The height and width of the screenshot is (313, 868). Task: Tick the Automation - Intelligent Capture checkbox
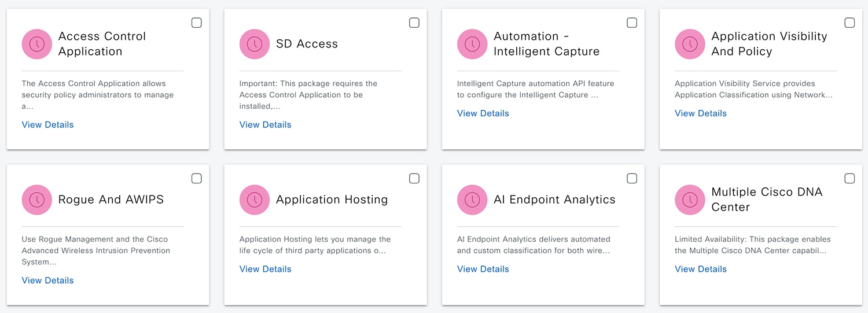[632, 23]
